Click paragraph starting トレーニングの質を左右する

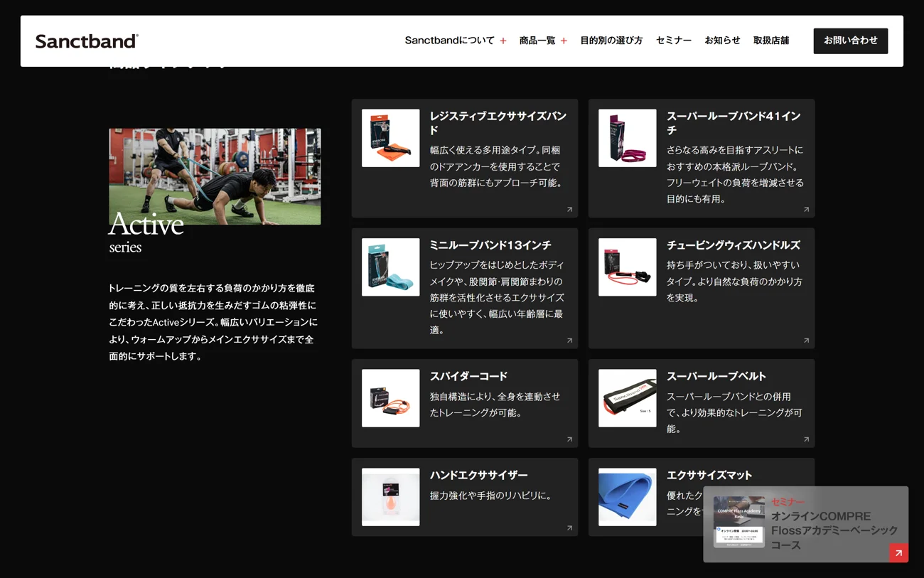213,322
